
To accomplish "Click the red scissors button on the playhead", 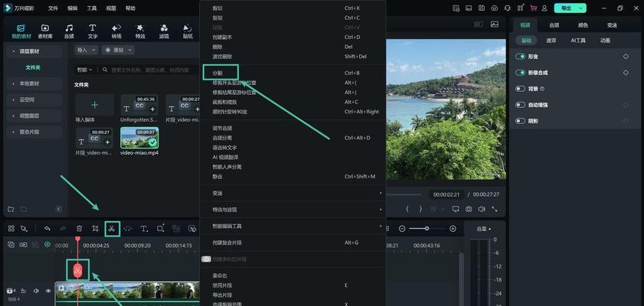I will (77, 270).
